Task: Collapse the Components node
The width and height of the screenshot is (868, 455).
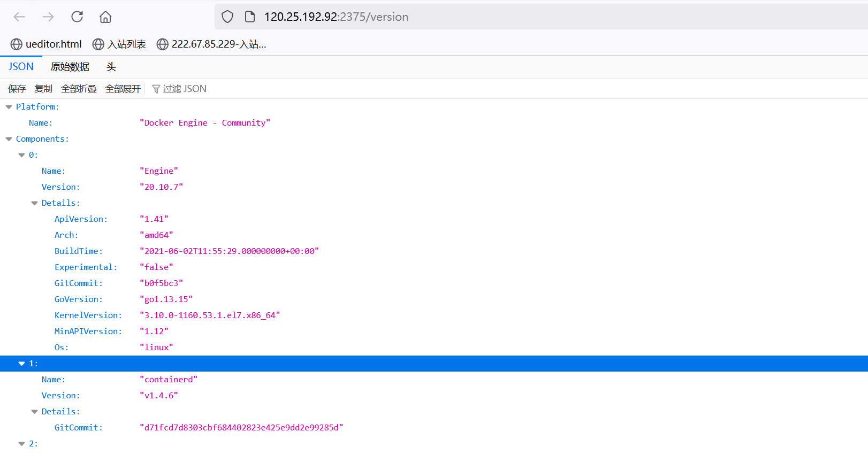Action: 9,139
